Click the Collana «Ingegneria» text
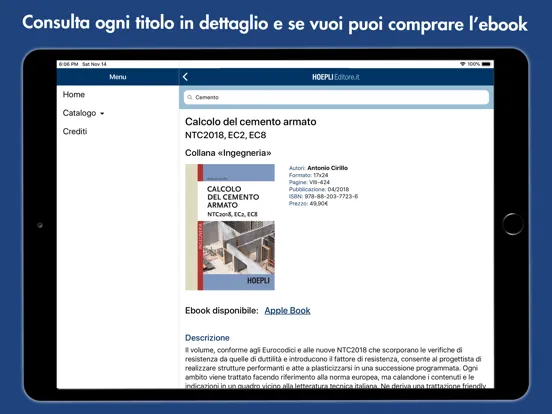 [x=228, y=153]
